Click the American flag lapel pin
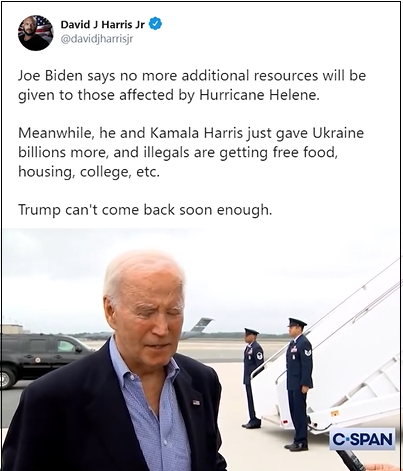 coord(196,402)
